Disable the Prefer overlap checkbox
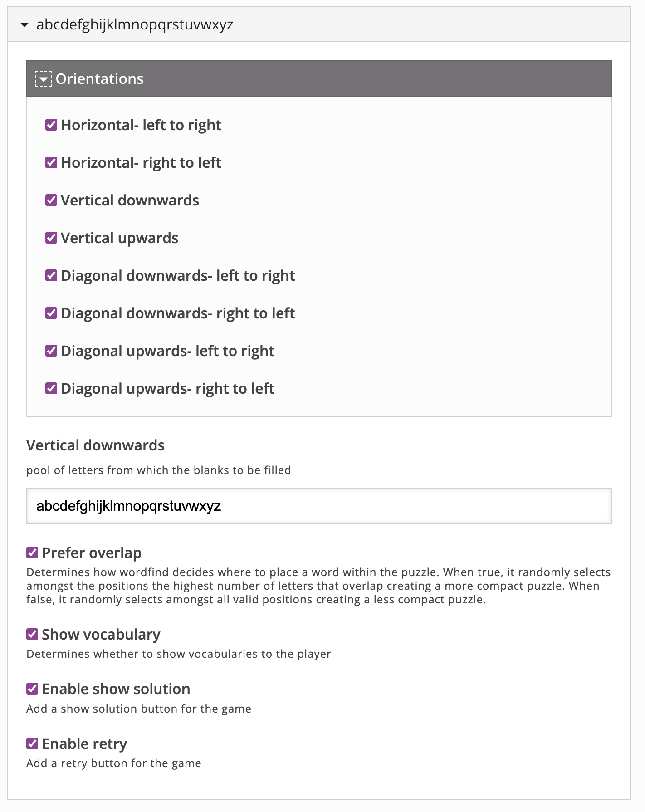Image resolution: width=645 pixels, height=812 pixels. [32, 553]
